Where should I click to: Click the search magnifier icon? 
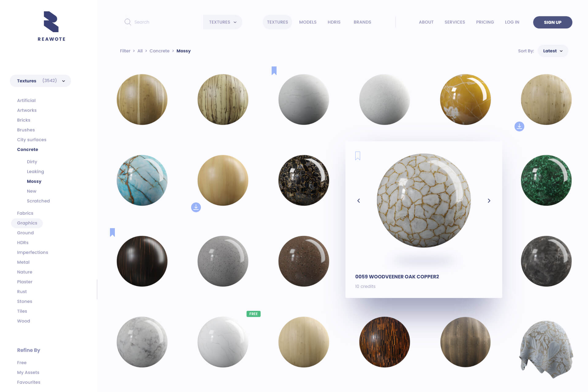click(x=127, y=22)
